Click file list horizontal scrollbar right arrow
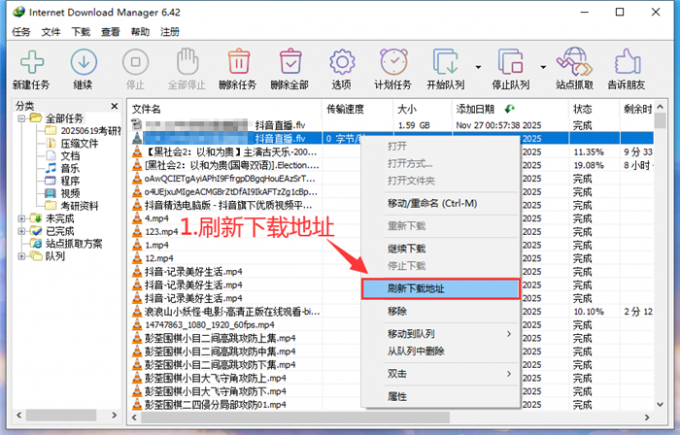Viewport: 680px width, 435px height. click(x=647, y=418)
